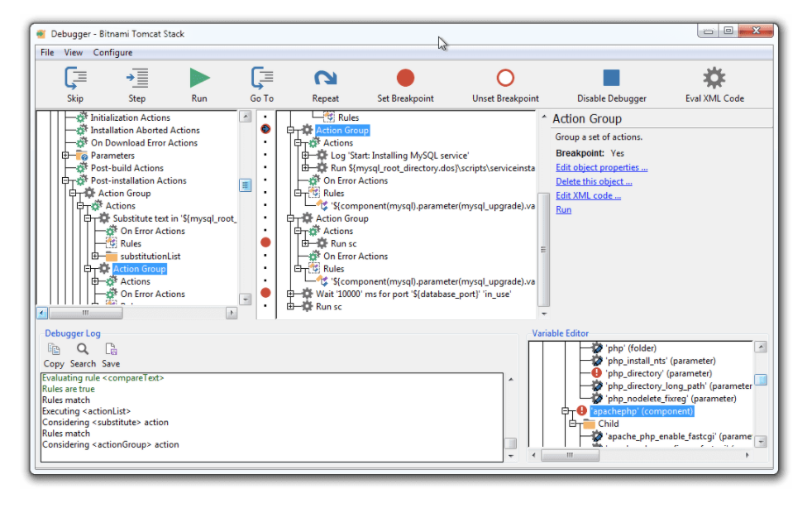The width and height of the screenshot is (812, 508).
Task: Click the red error icon beside 'php_directory'
Action: (596, 372)
